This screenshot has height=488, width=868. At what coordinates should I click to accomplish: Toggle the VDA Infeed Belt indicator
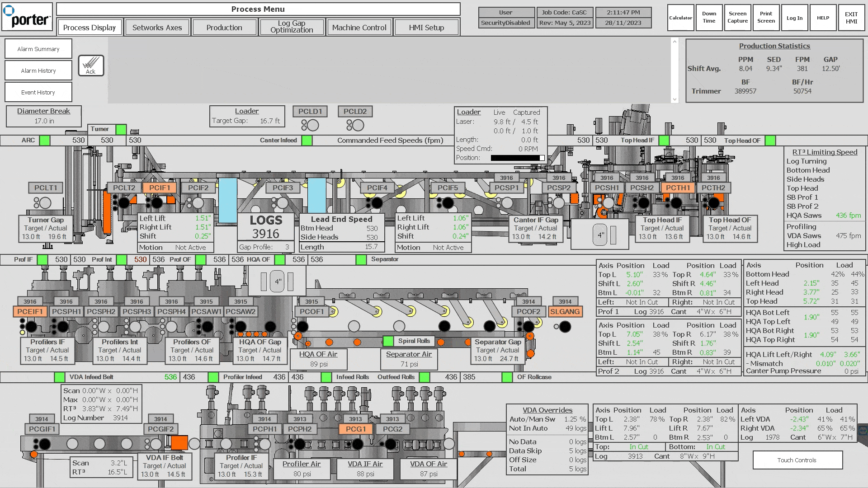[x=59, y=377]
